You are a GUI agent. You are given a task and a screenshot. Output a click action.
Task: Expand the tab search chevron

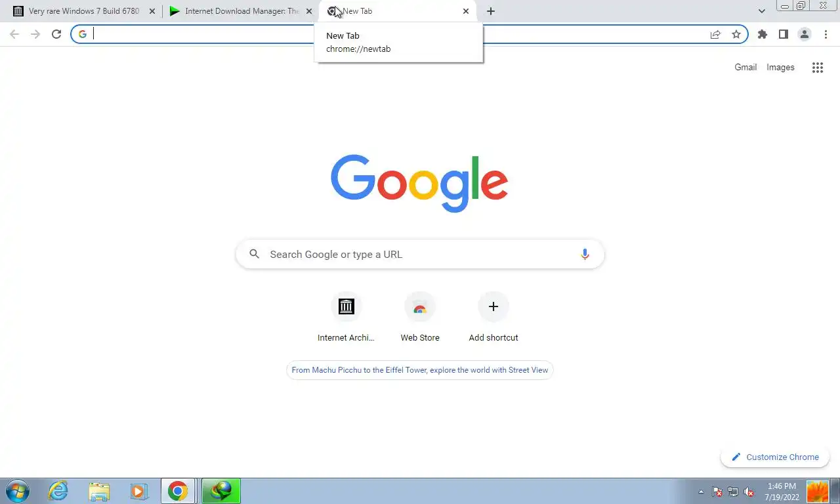762,11
